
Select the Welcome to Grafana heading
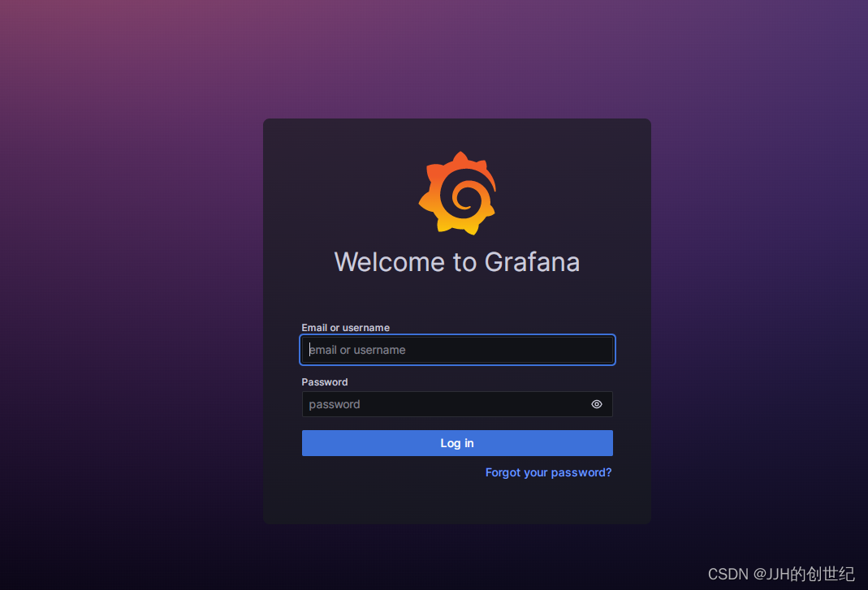coord(456,262)
